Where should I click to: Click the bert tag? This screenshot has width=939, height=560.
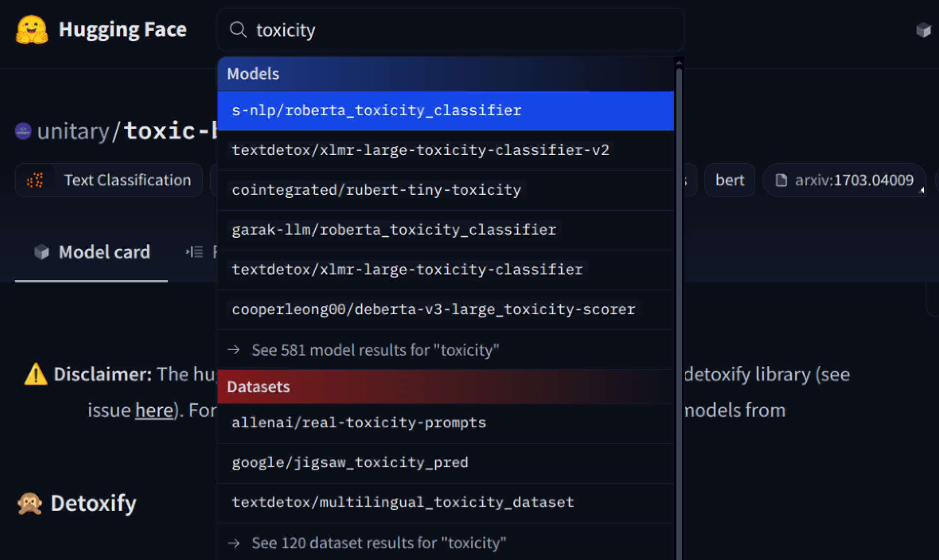coord(730,180)
